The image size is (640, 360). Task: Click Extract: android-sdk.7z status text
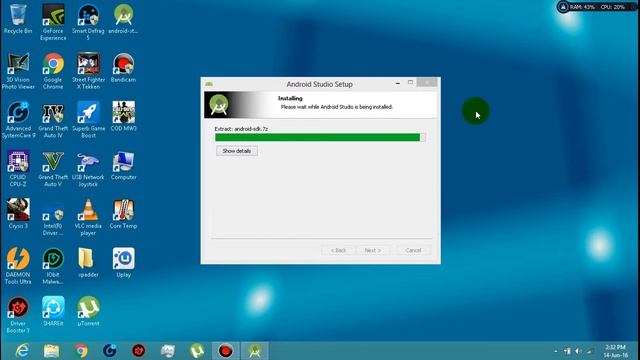241,129
